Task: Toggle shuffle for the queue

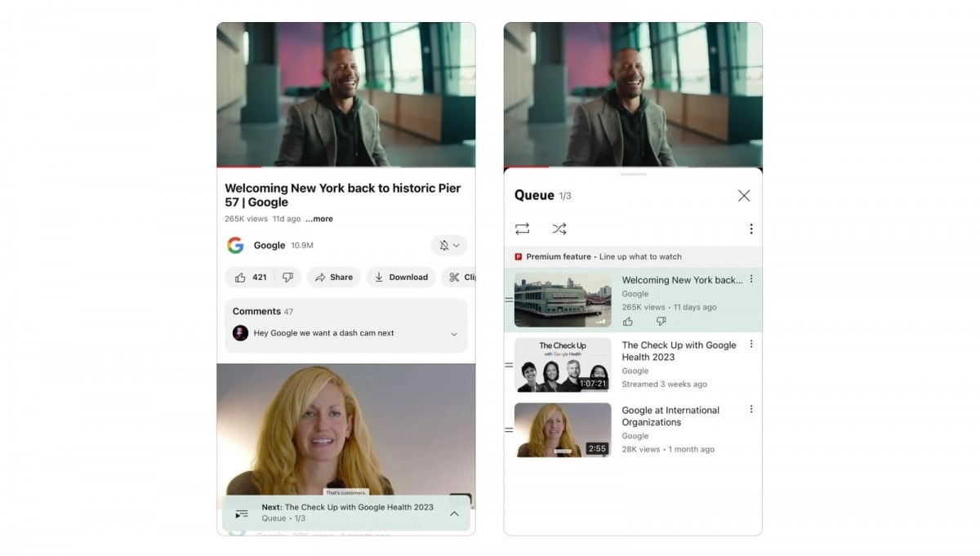Action: 559,229
